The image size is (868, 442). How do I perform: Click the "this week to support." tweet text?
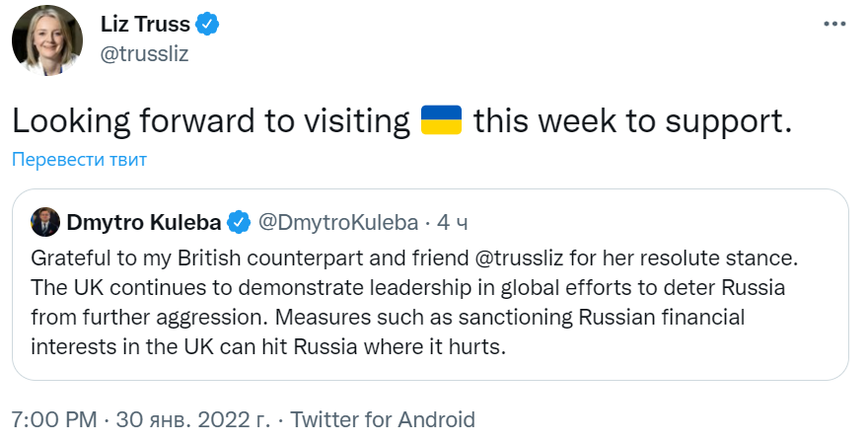(633, 120)
